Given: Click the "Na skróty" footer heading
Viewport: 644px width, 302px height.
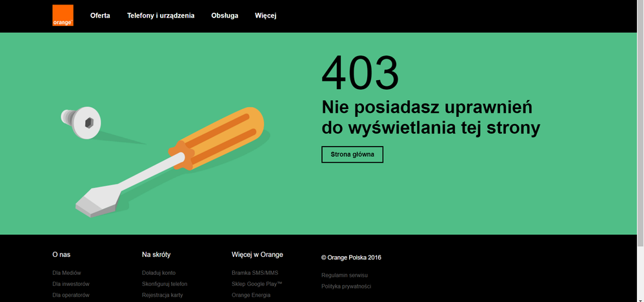Looking at the screenshot, I should click(x=156, y=255).
